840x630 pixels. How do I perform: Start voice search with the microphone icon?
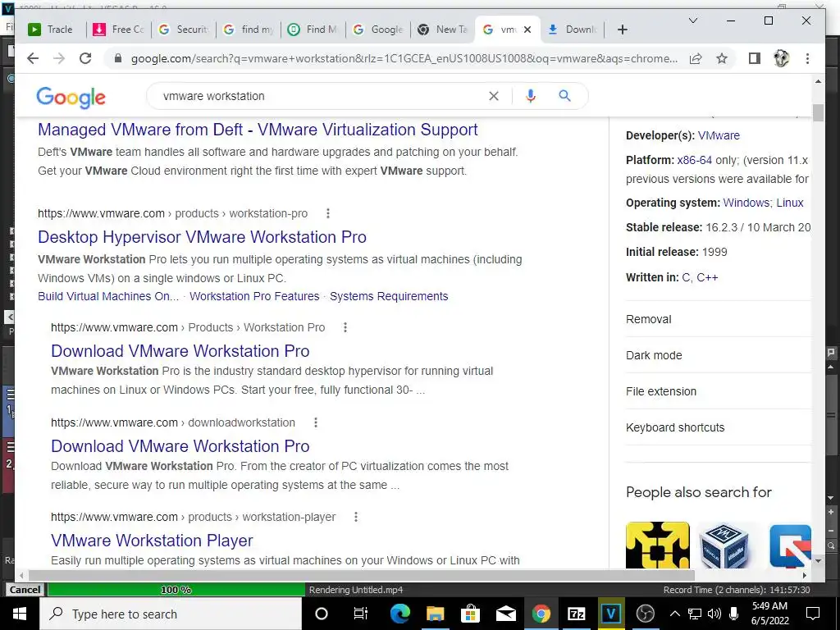tap(531, 96)
